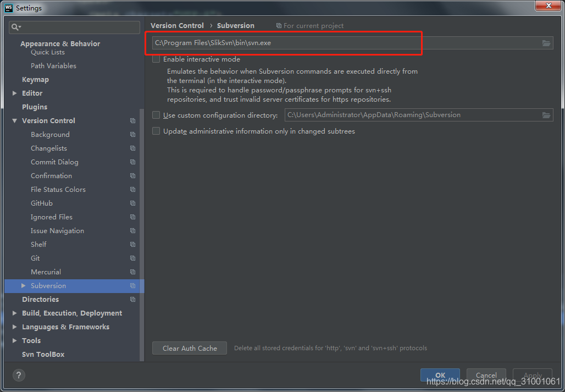The height and width of the screenshot is (392, 565).
Task: Click project-level icon next to Version Control
Action: (x=132, y=121)
